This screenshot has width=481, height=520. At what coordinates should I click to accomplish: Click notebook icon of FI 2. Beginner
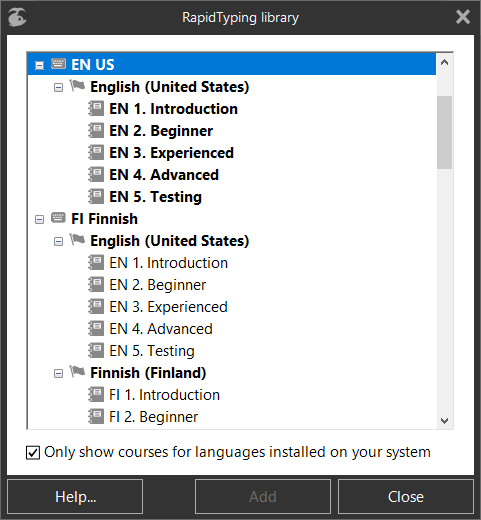pyautogui.click(x=96, y=417)
